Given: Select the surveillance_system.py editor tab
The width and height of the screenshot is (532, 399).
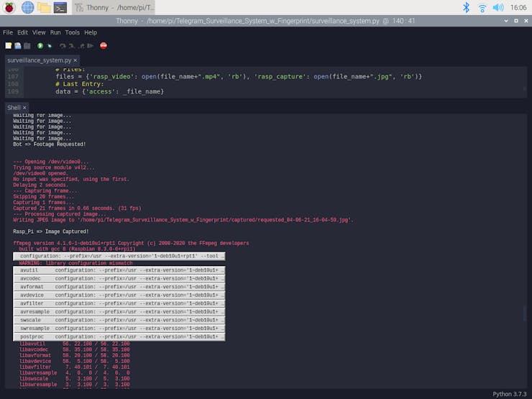Looking at the screenshot, I should [39, 60].
